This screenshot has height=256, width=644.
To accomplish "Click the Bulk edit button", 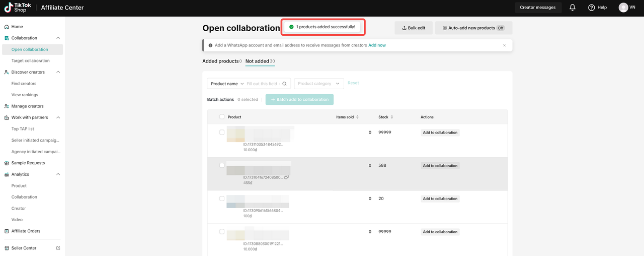I will [x=414, y=28].
